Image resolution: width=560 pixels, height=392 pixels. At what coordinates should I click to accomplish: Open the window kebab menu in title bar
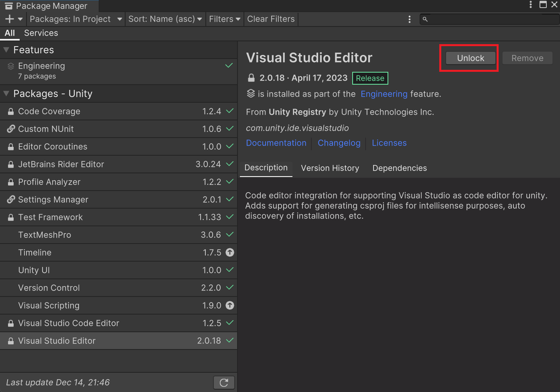coord(531,4)
